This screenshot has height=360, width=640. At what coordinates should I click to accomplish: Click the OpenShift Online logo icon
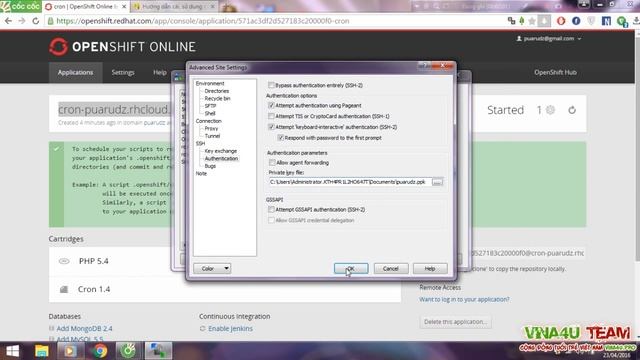[x=58, y=47]
